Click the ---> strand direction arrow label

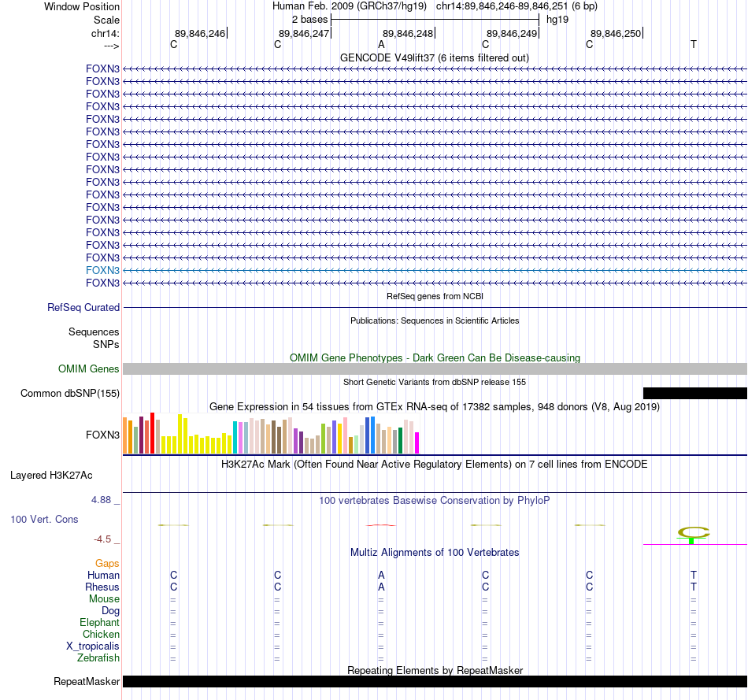[112, 46]
